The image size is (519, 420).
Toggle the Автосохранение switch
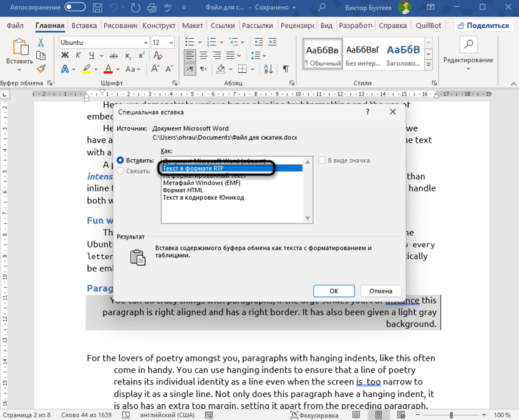pyautogui.click(x=75, y=7)
